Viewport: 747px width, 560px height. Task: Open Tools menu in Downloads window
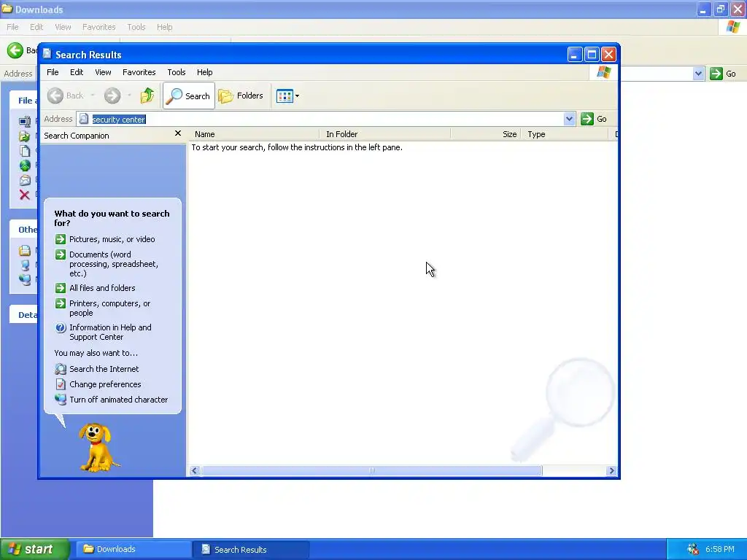click(x=136, y=27)
